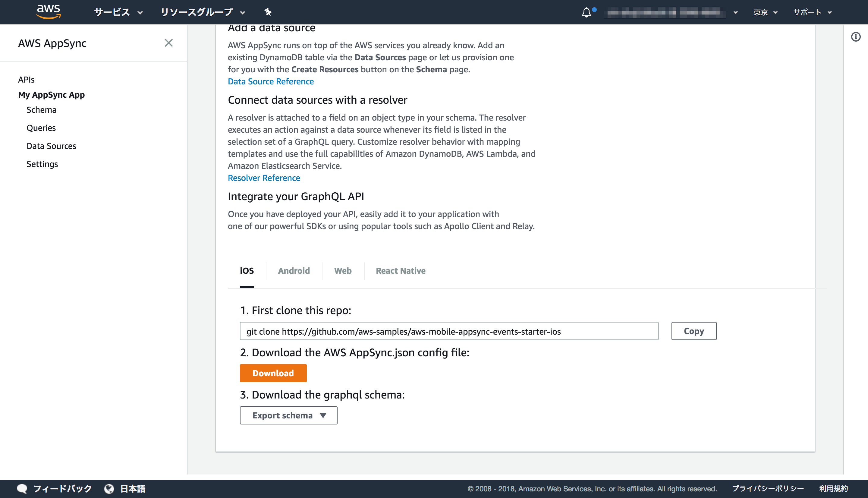The image size is (868, 498).
Task: Open the 東京 region selector
Action: (x=765, y=12)
